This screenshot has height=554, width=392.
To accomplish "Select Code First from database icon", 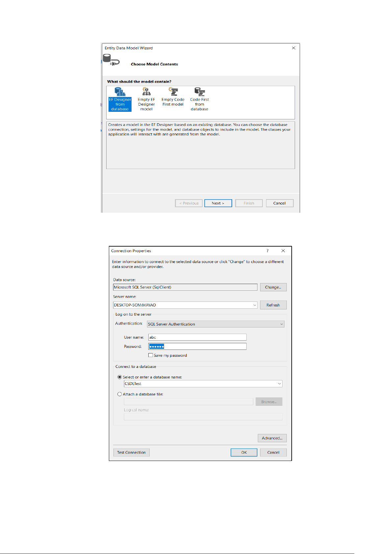I will [x=199, y=92].
